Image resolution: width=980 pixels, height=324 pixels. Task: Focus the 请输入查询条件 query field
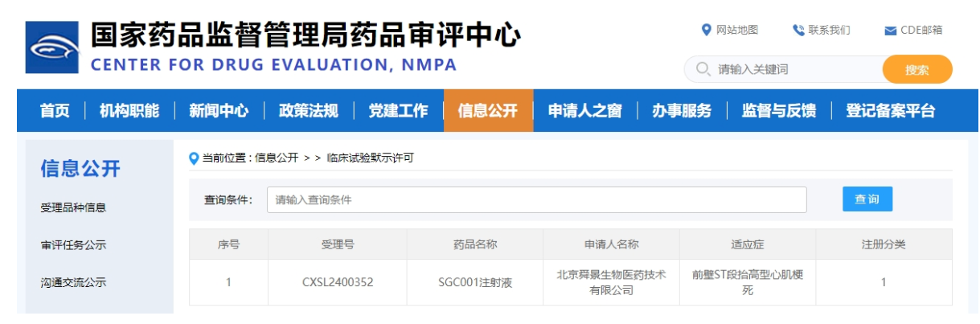pos(536,199)
